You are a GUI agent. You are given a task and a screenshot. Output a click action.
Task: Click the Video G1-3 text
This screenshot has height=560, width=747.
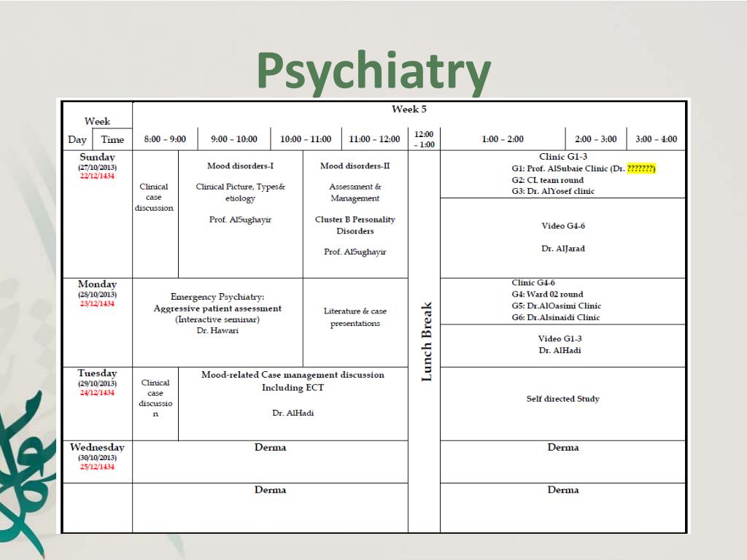tap(560, 338)
